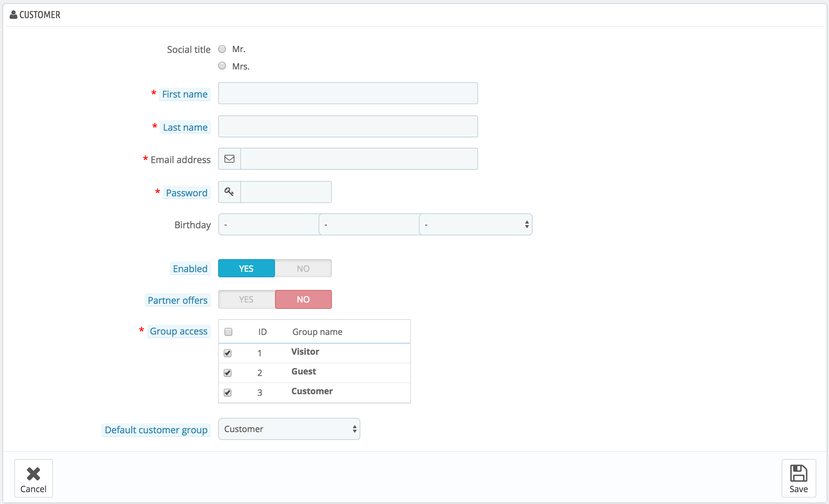829x504 pixels.
Task: Uncheck the Visitor group checkbox
Action: coord(228,353)
